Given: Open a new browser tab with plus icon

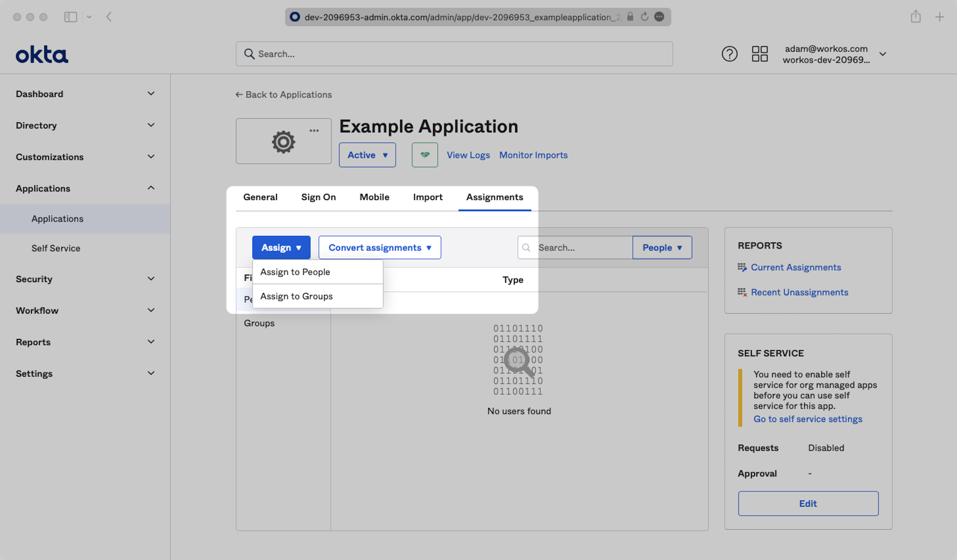Looking at the screenshot, I should click(939, 17).
